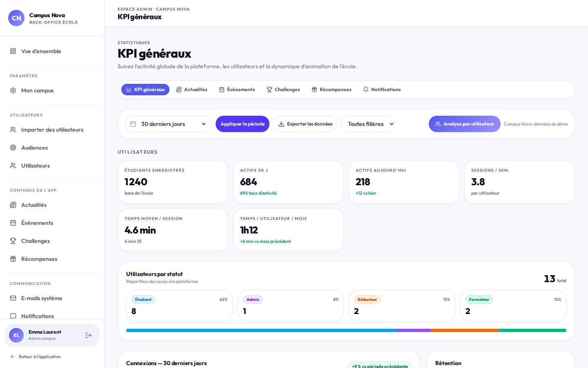Click the calendar icon in Événements tab
This screenshot has height=368, width=588.
[x=222, y=90]
